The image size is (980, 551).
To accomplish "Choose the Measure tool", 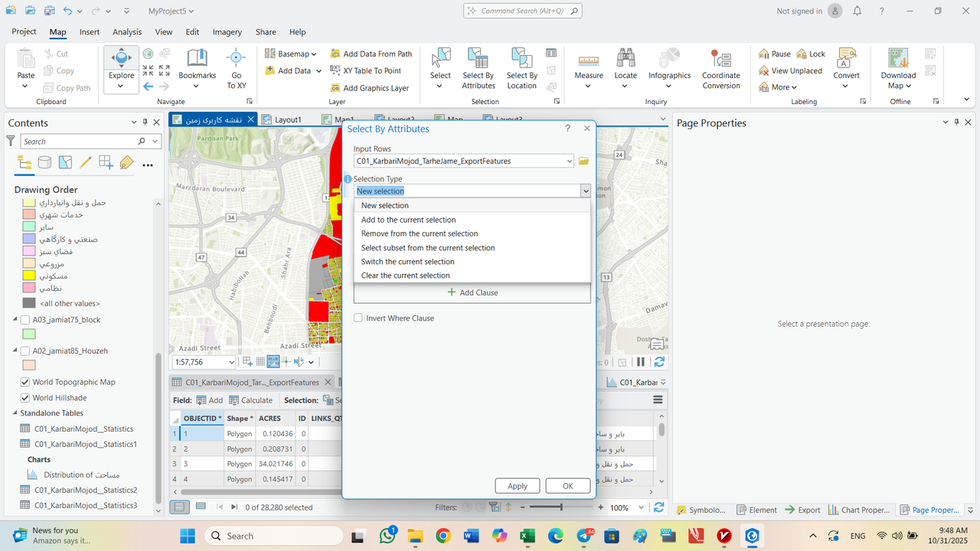I will (589, 69).
